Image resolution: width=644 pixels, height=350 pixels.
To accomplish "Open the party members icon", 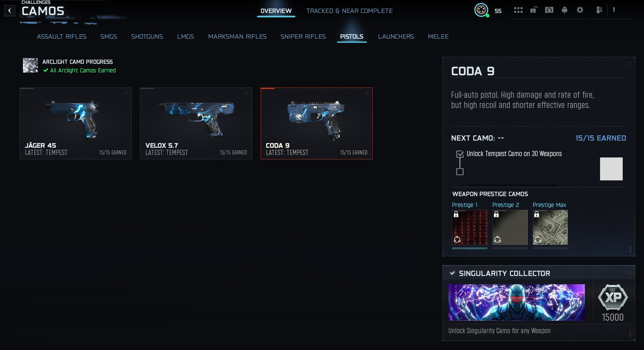I will point(599,10).
